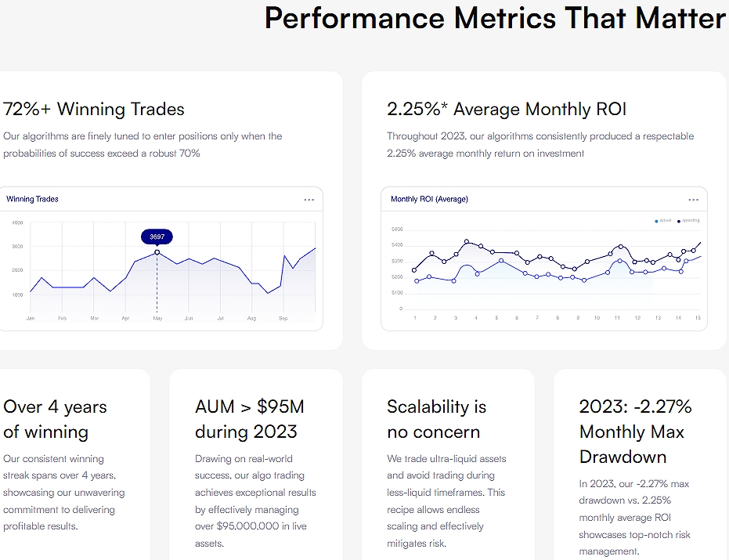729x560 pixels.
Task: Click the '4000' y-axis label on Winning Trades
Action: [x=17, y=223]
